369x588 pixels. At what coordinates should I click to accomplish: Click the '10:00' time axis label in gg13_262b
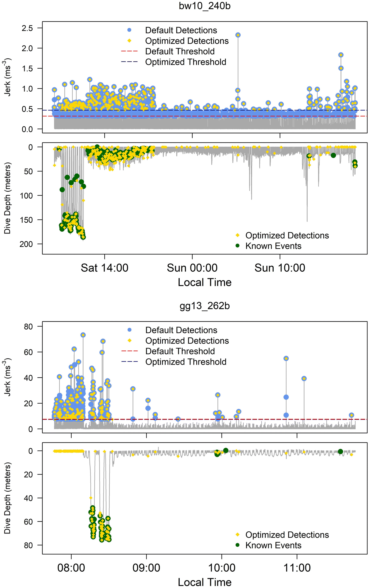point(222,568)
